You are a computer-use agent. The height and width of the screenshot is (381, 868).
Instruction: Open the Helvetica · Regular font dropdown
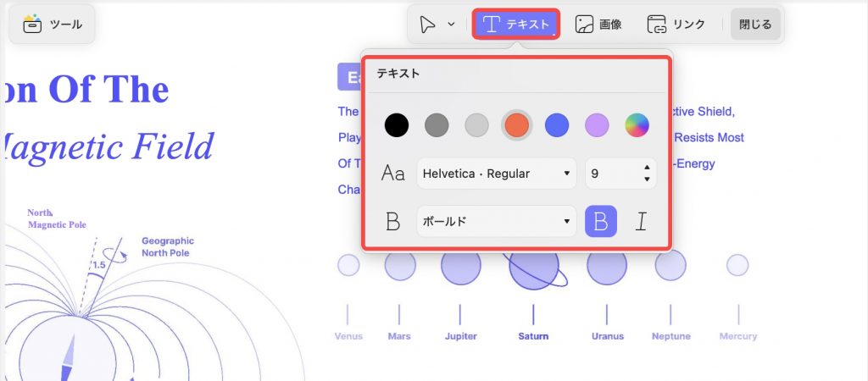click(496, 174)
